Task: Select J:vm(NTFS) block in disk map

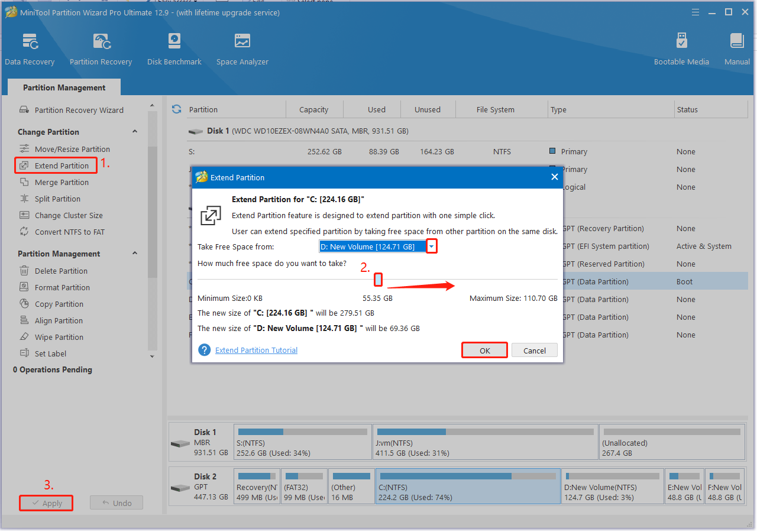Action: (486, 442)
